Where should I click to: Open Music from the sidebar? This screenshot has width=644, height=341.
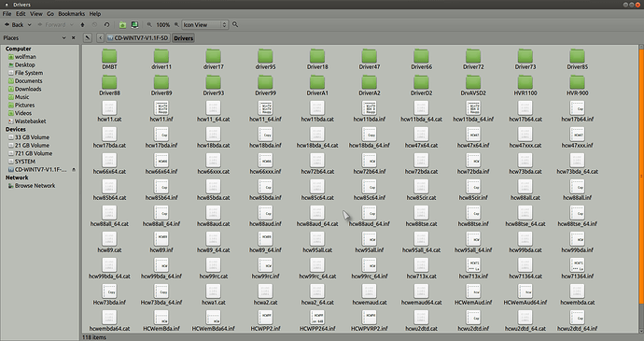(21, 97)
